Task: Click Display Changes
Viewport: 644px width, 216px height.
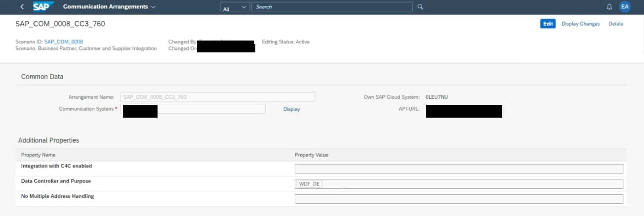Action: tap(580, 24)
